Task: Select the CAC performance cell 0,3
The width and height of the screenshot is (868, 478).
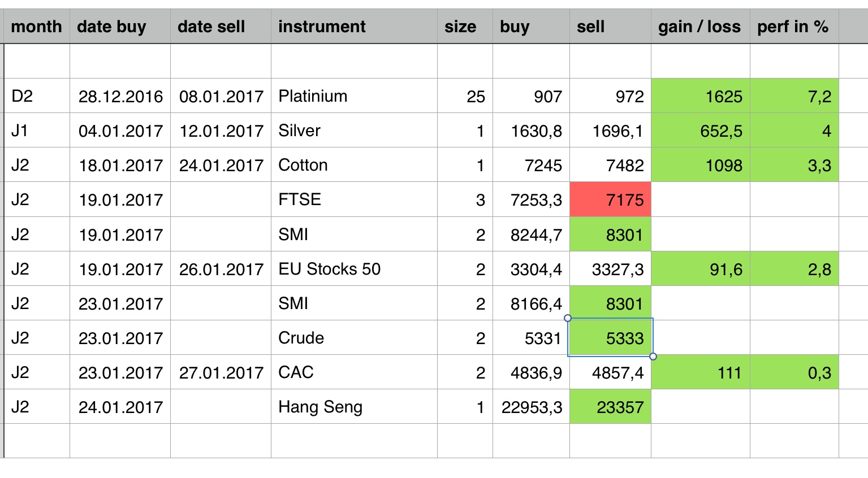Action: [794, 373]
